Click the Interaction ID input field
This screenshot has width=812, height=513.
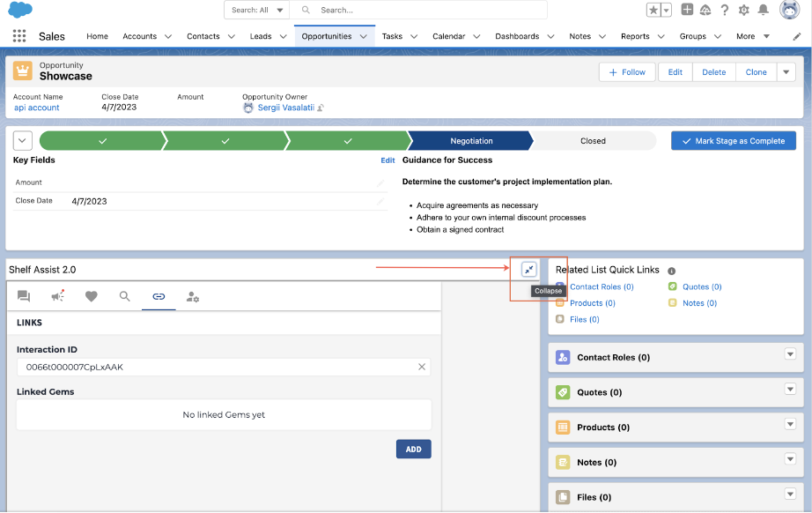click(224, 367)
